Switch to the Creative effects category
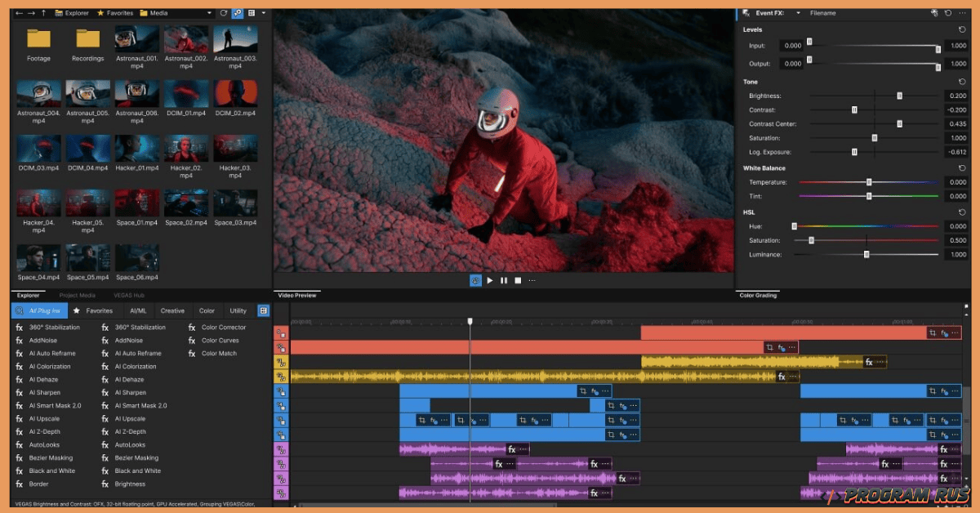Viewport: 980px width, 513px height. pos(172,310)
